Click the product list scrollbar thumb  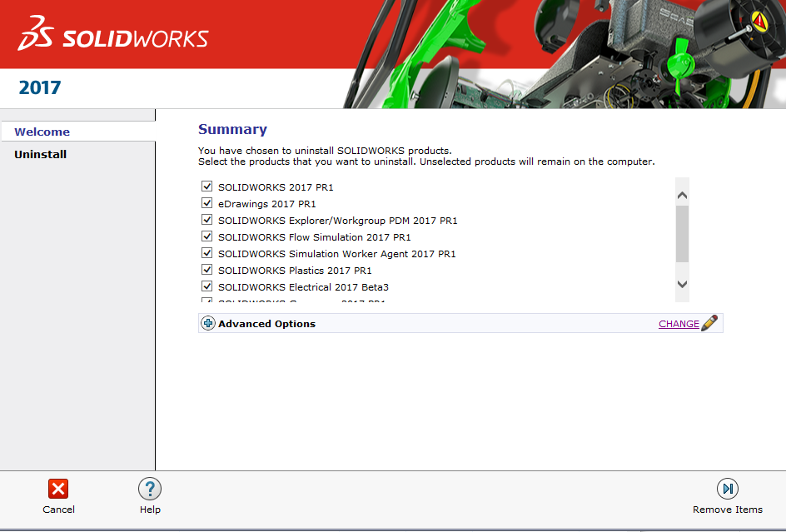tap(682, 234)
